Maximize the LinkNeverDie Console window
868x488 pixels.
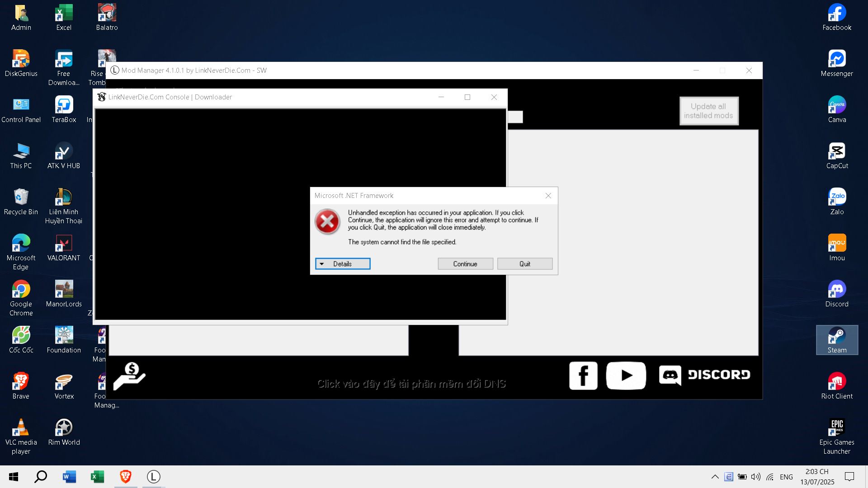tap(467, 97)
